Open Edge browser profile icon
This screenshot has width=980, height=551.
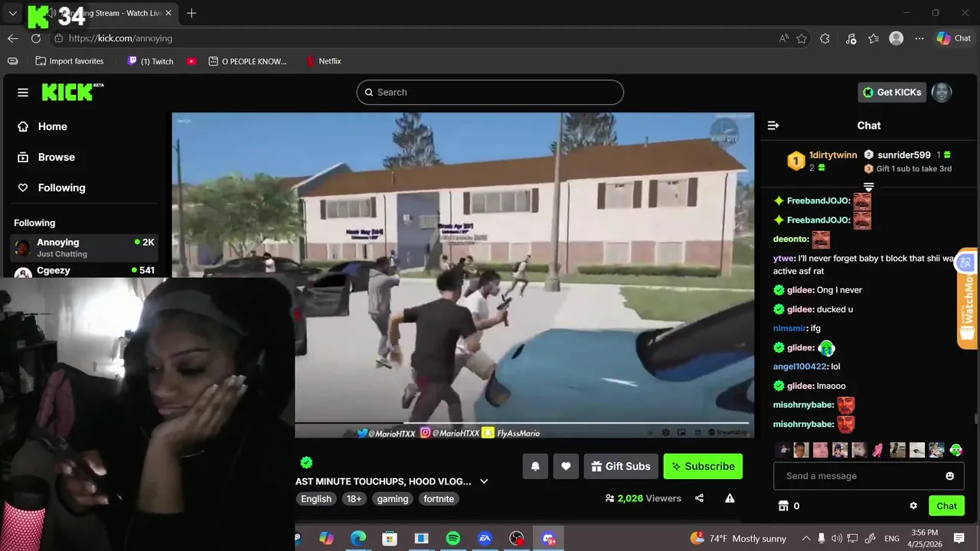(897, 38)
